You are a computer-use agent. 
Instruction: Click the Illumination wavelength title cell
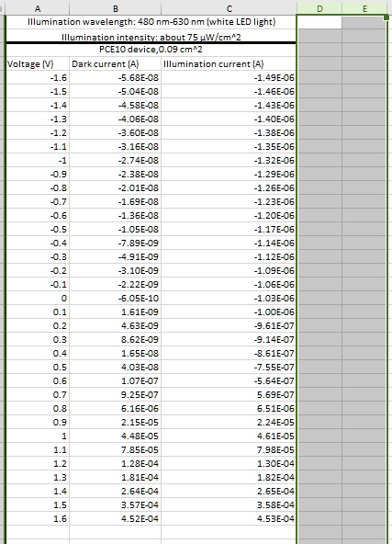[x=151, y=22]
